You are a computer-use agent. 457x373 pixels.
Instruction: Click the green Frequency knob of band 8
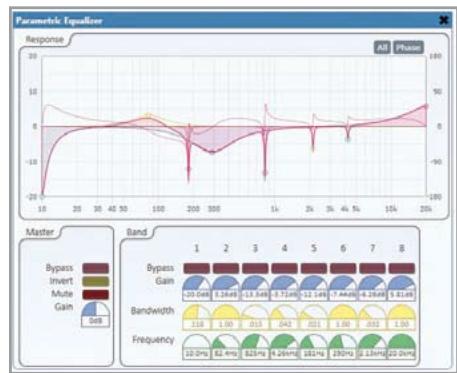(402, 341)
